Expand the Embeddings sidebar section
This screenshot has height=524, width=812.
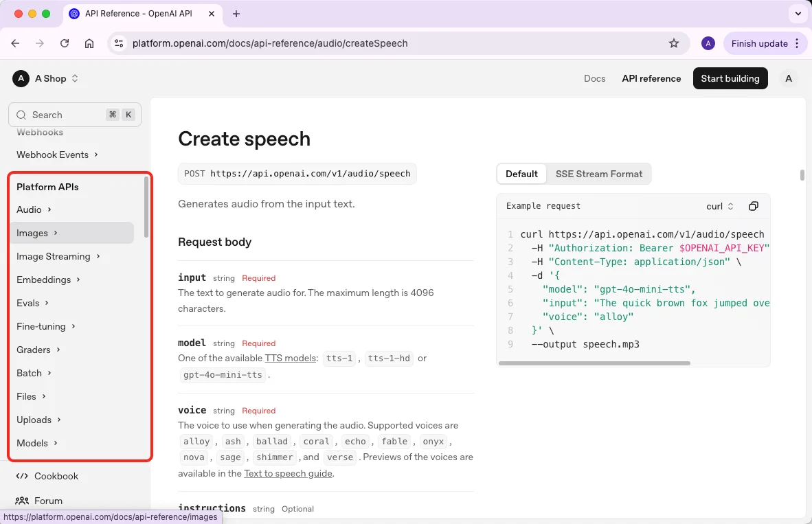pyautogui.click(x=48, y=280)
